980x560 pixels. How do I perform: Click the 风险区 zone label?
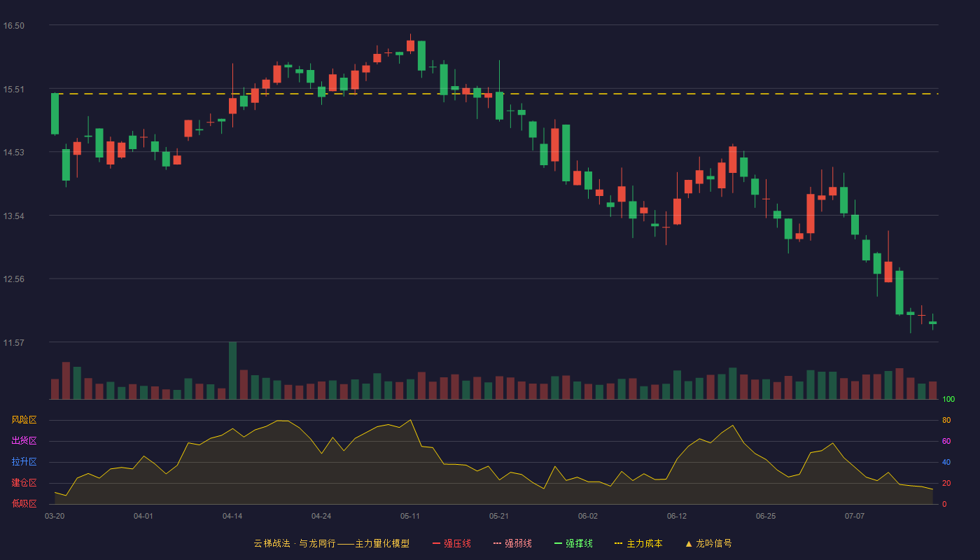coord(24,420)
